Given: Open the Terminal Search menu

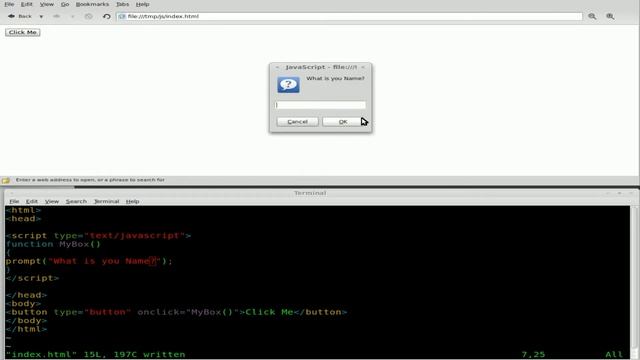Looking at the screenshot, I should (x=76, y=201).
